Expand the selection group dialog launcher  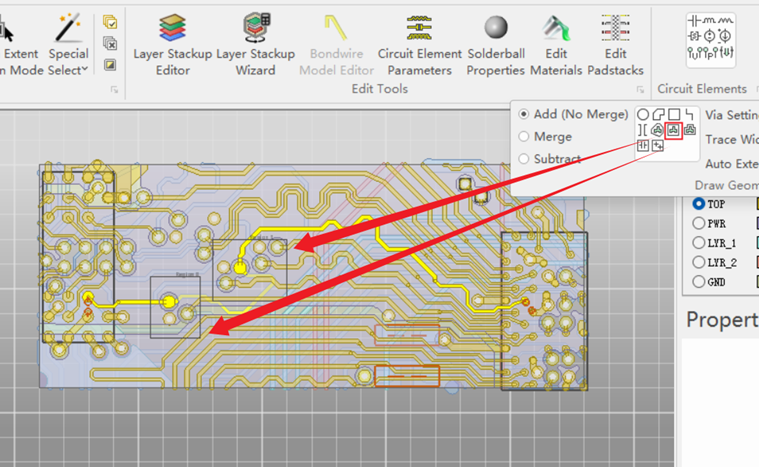click(114, 91)
